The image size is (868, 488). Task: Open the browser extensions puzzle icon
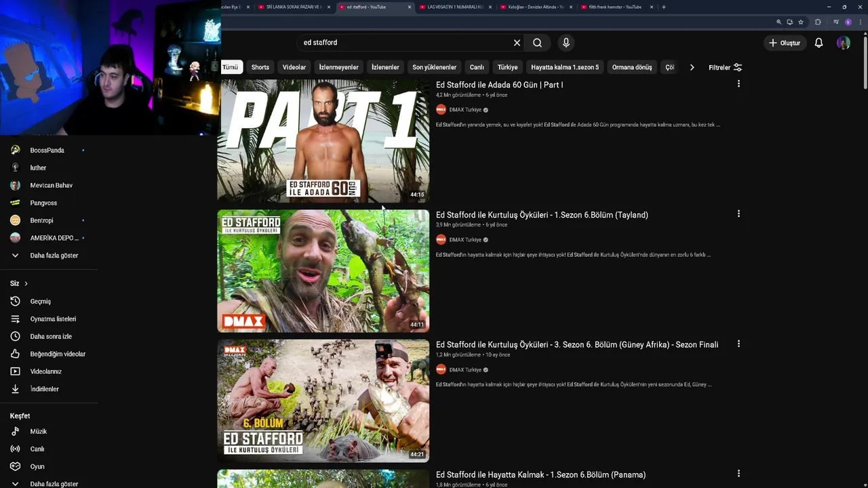(x=818, y=22)
